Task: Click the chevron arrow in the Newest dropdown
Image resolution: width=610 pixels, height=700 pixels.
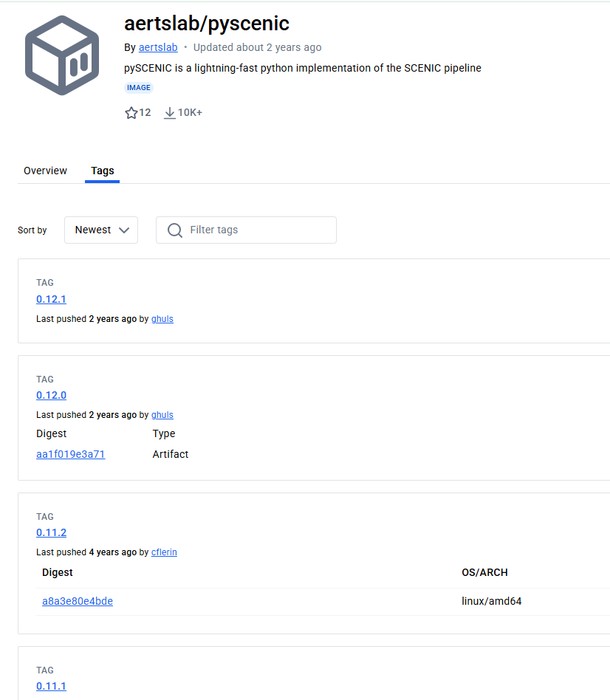Action: pos(124,230)
